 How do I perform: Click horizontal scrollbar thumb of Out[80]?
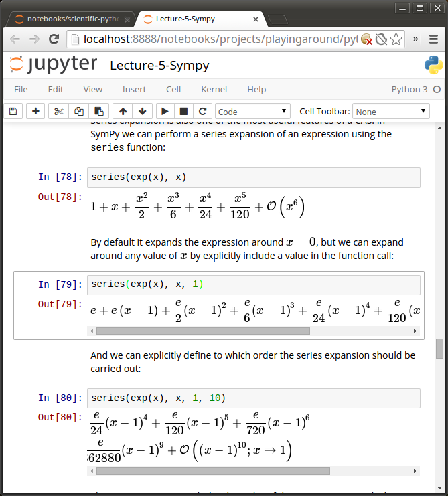click(213, 471)
